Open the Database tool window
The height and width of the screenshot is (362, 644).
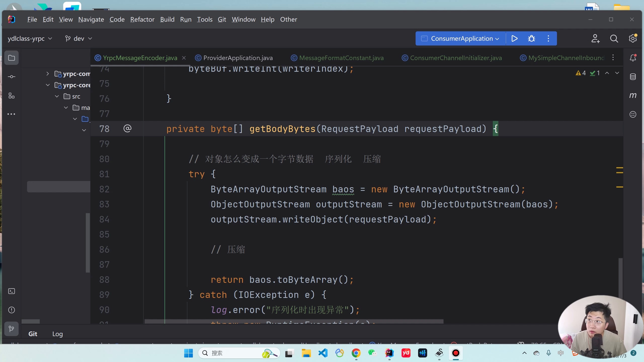[633, 77]
